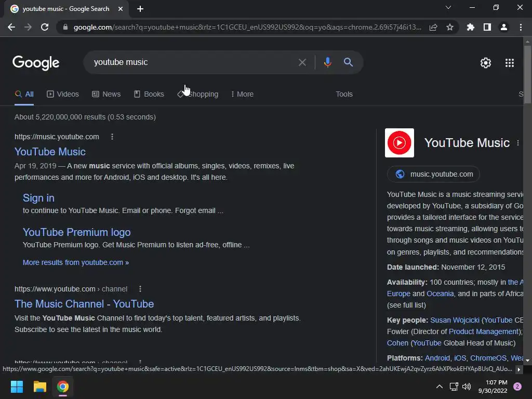Open Google quick settings gear
This screenshot has height=399, width=532.
click(486, 63)
